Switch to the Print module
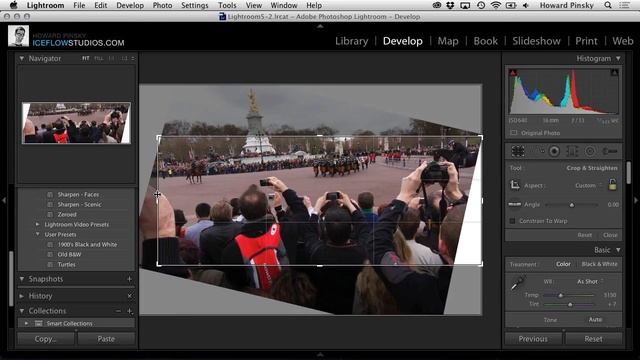This screenshot has width=640, height=360. pyautogui.click(x=586, y=41)
